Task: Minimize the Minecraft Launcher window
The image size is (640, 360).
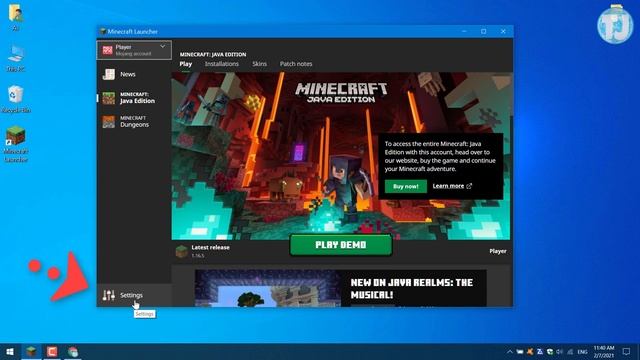Action: [464, 31]
